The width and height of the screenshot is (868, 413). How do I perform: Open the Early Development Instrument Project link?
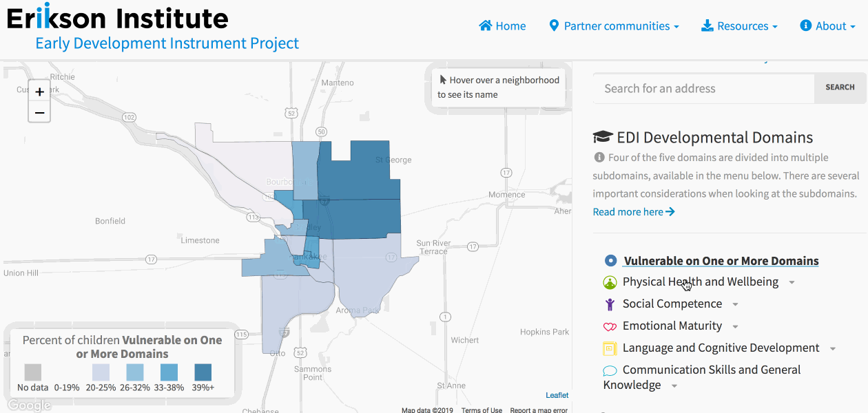click(167, 43)
